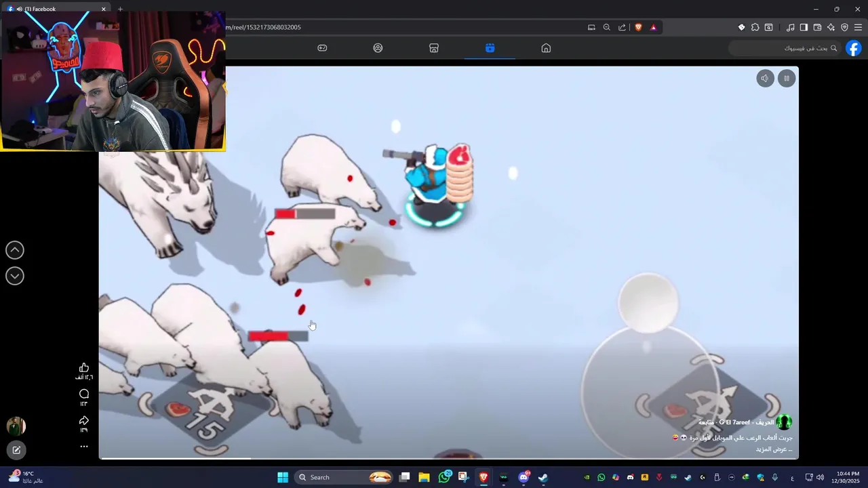This screenshot has height=488, width=868.
Task: Open the three-dot more options for the reel
Action: coord(84,447)
